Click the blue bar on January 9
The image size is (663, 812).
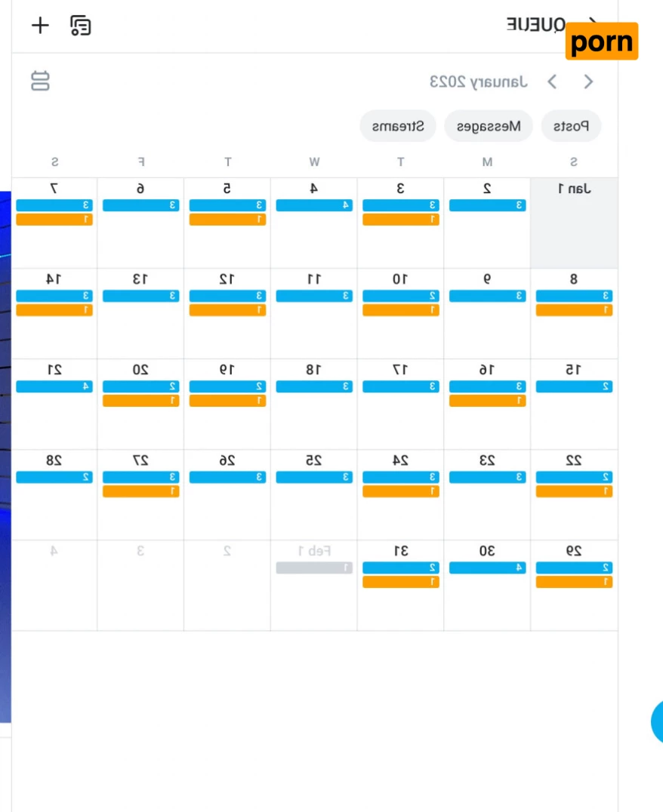(487, 296)
